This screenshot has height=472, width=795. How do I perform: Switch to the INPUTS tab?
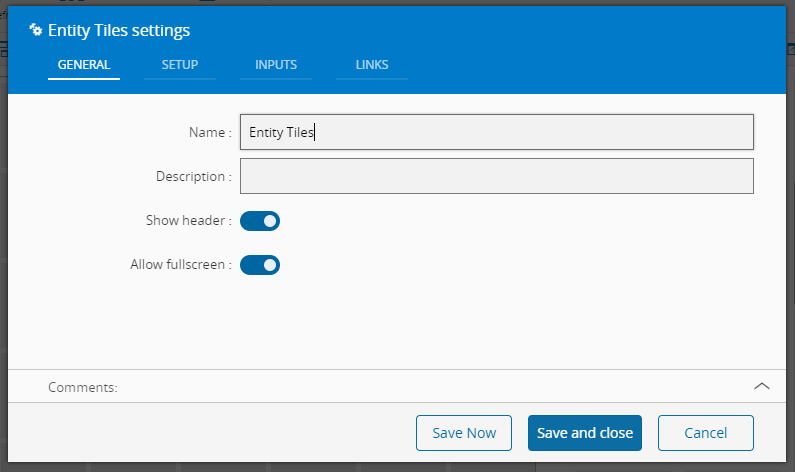point(276,65)
